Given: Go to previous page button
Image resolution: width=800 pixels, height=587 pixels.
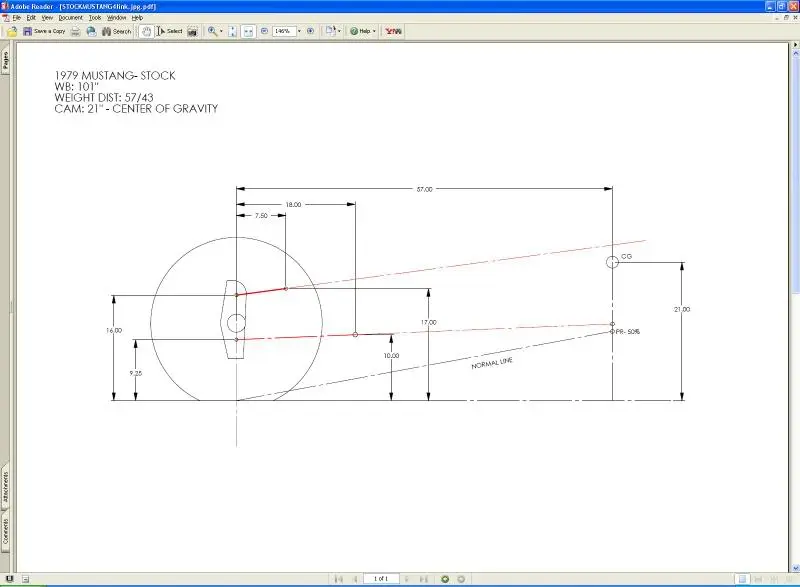Looking at the screenshot, I should tap(355, 579).
